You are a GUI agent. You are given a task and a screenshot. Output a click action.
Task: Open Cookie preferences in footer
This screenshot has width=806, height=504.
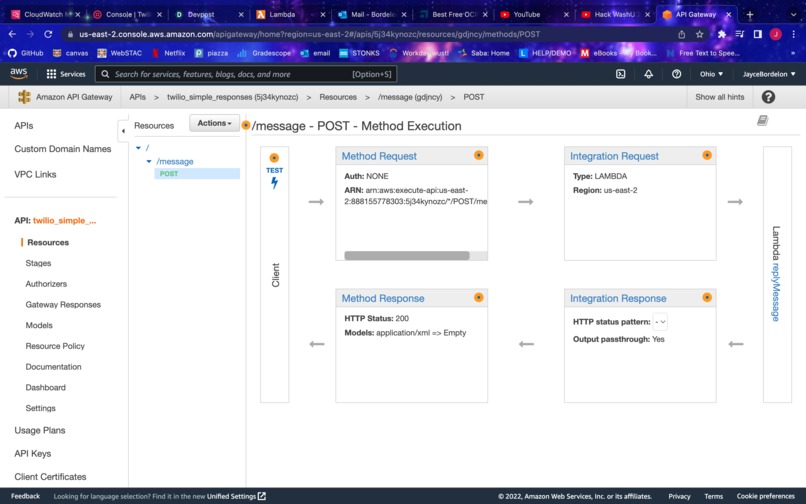[765, 496]
